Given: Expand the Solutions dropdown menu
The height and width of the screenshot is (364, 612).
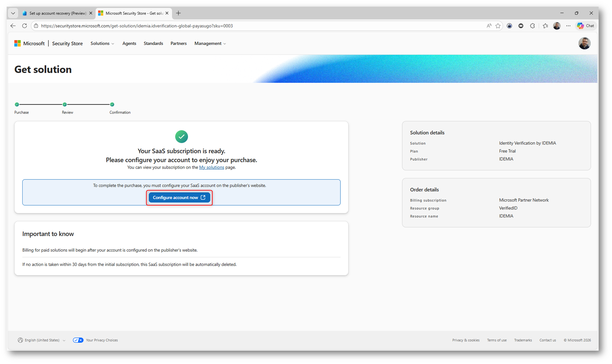Looking at the screenshot, I should point(102,43).
